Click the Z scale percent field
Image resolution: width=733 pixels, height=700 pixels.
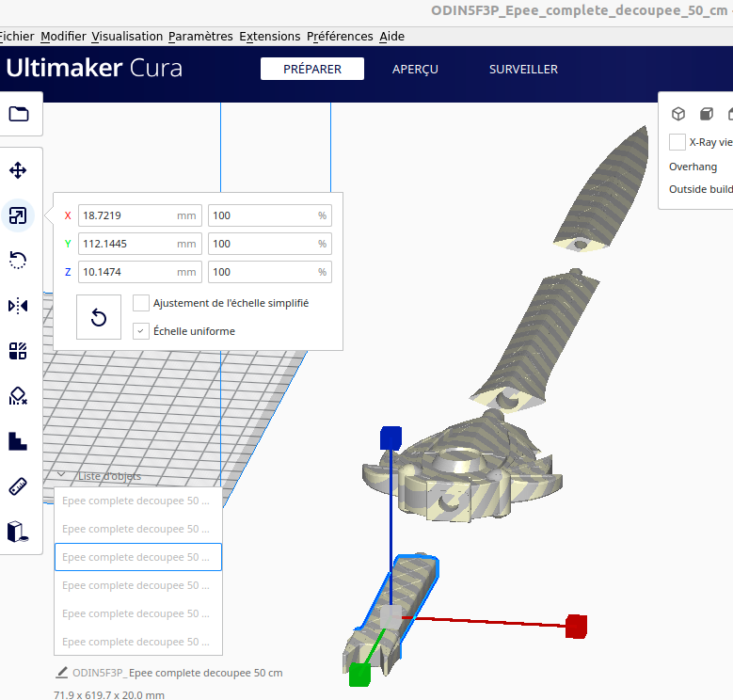point(270,272)
